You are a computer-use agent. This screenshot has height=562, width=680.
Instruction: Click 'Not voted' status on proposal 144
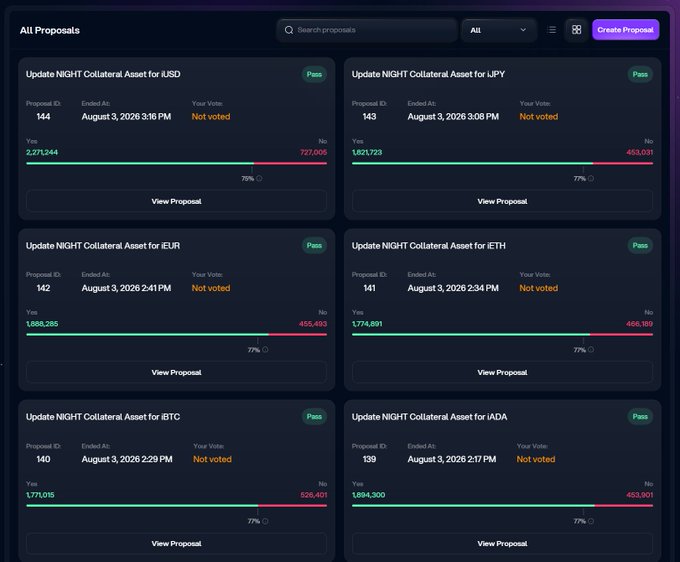(211, 117)
